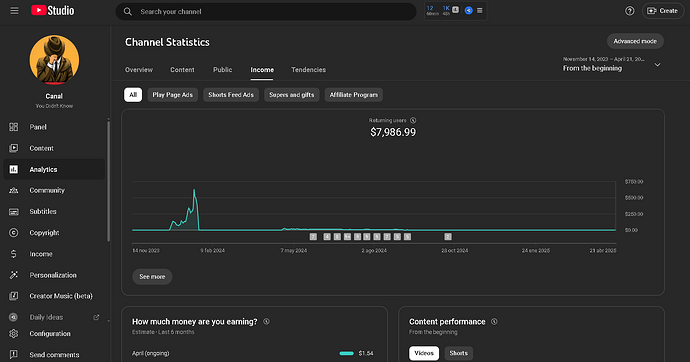Open the From the beginning date selector
The image size is (690, 362).
[x=612, y=64]
